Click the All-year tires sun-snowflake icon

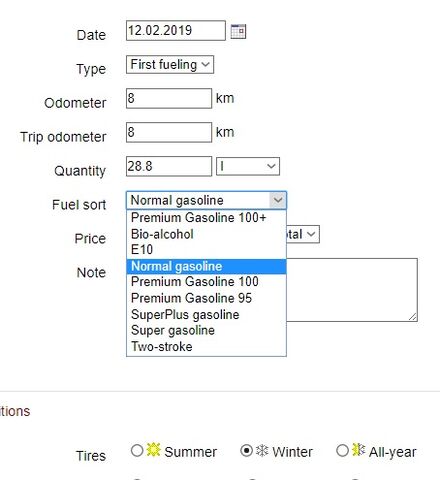click(x=359, y=450)
